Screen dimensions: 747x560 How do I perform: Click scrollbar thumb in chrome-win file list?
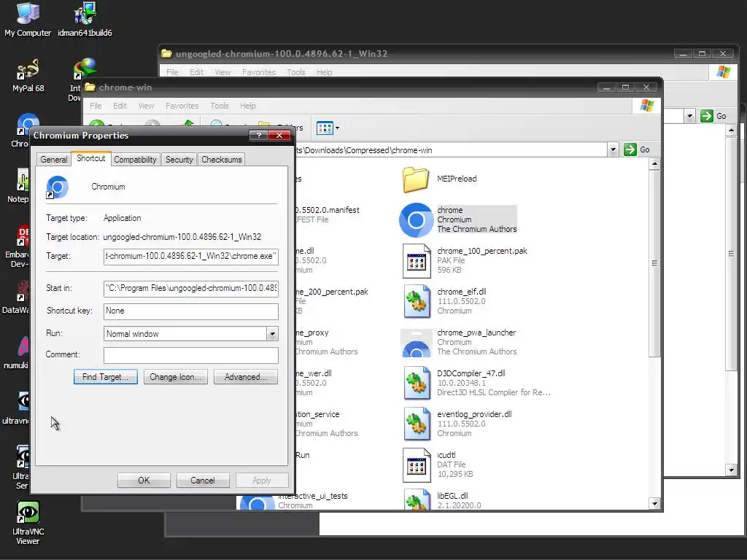[654, 263]
